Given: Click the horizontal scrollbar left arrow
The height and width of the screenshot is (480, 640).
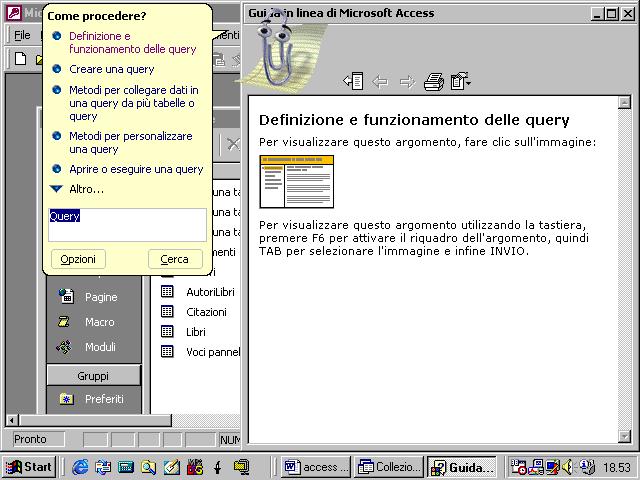Looking at the screenshot, I should pos(12,420).
